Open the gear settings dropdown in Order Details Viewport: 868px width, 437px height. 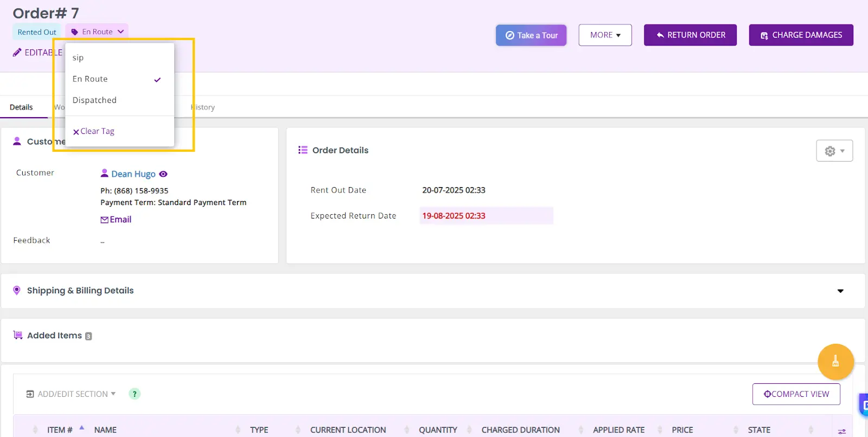point(834,151)
